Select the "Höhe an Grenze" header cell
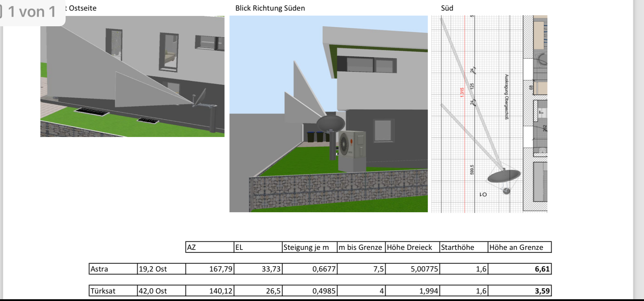The image size is (644, 301). 519,247
